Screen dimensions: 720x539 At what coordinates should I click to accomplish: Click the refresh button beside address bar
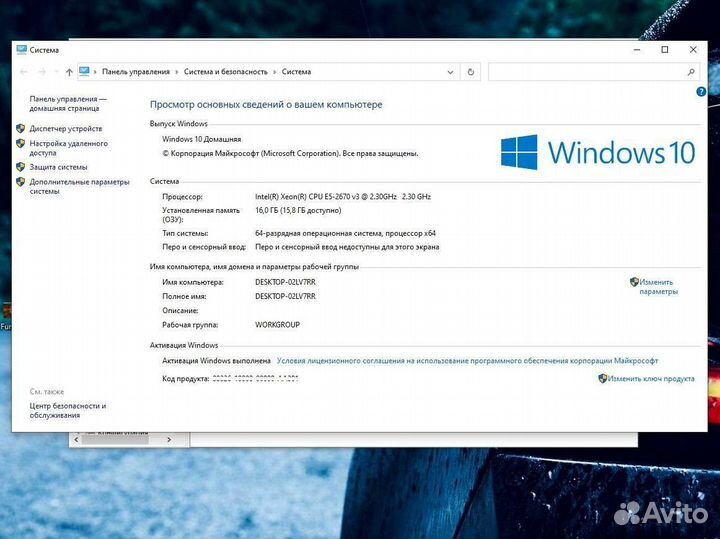pos(471,72)
